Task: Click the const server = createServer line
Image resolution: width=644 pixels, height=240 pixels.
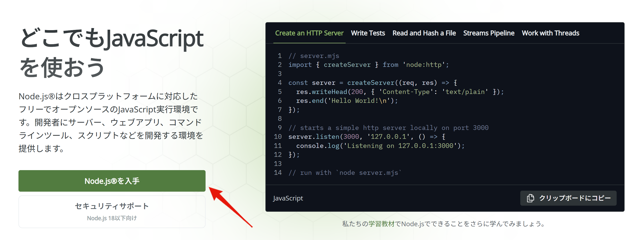Action: point(373,83)
